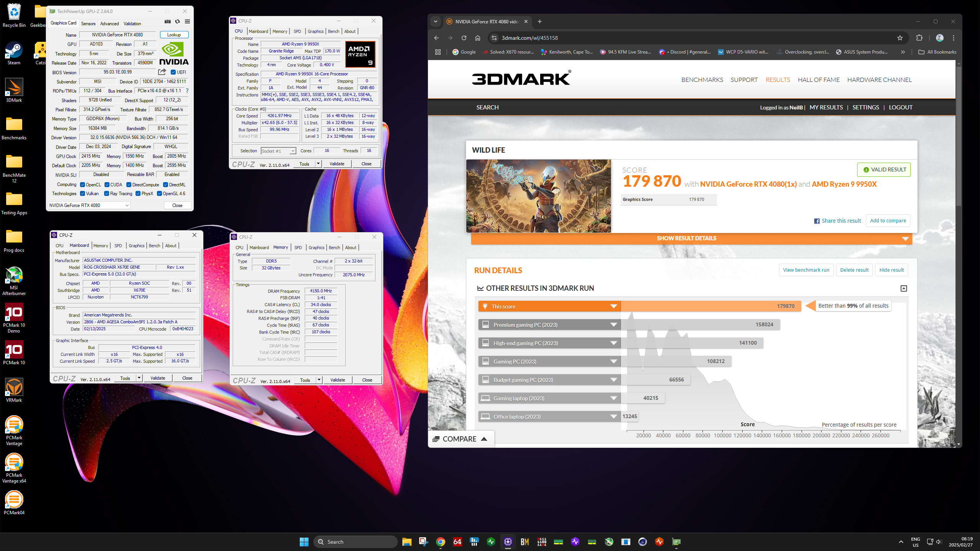Toggle the CUDA checkbox
Viewport: 980px width, 551px height.
click(107, 185)
